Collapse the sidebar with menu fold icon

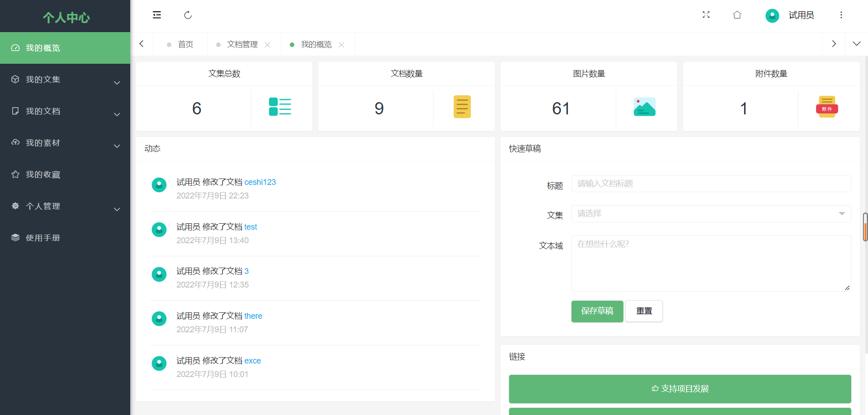(x=157, y=15)
